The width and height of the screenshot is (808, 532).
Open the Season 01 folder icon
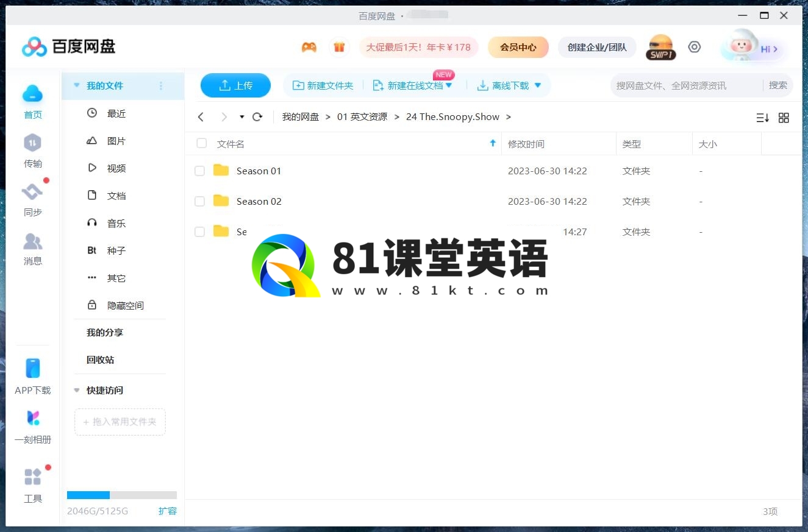coord(221,170)
